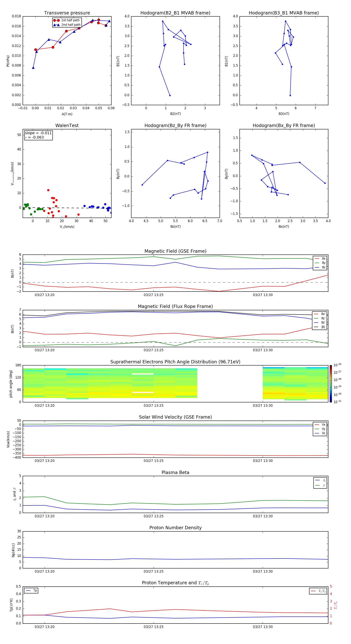Click the 10^-31 colorbar label
Image resolution: width=351 pixels, height=644 pixels.
[337, 402]
